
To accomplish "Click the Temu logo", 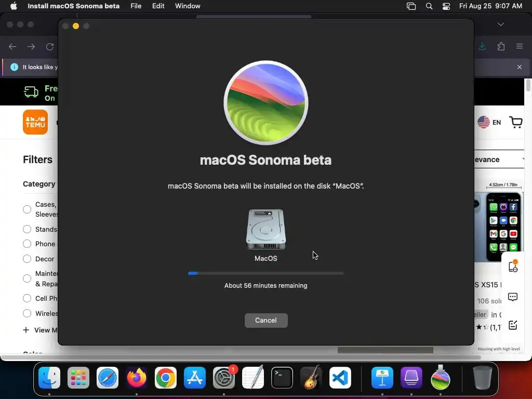I will [35, 122].
